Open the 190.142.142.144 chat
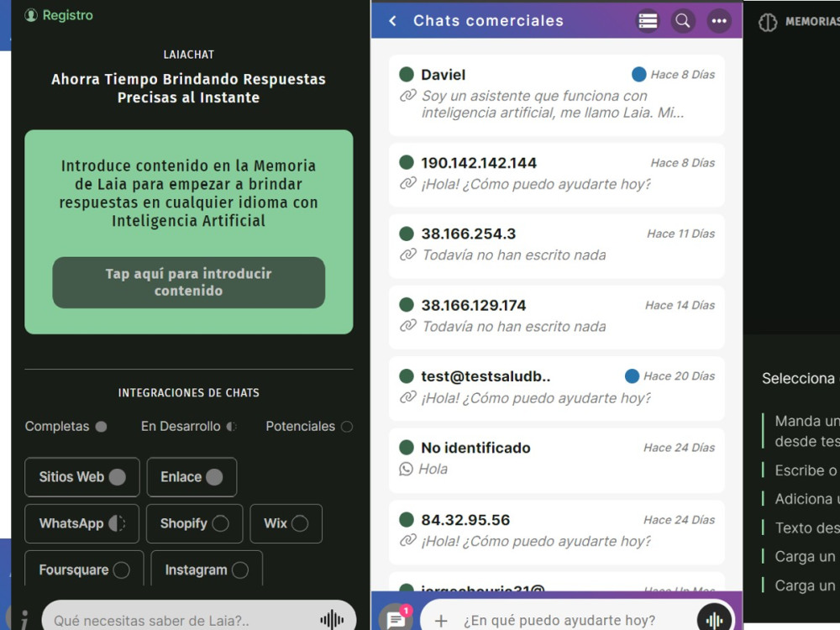The image size is (840, 630). (557, 175)
